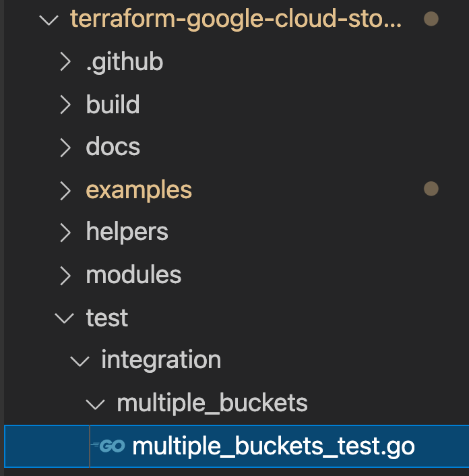Collapse the test folder chevron
Screen dimensions: 469x476
coord(65,318)
